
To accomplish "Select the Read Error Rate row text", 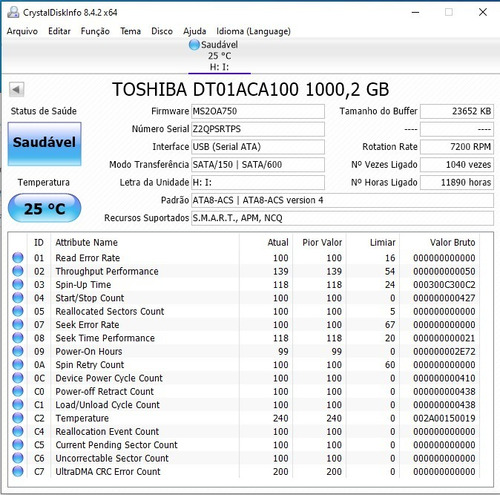I will [x=87, y=258].
